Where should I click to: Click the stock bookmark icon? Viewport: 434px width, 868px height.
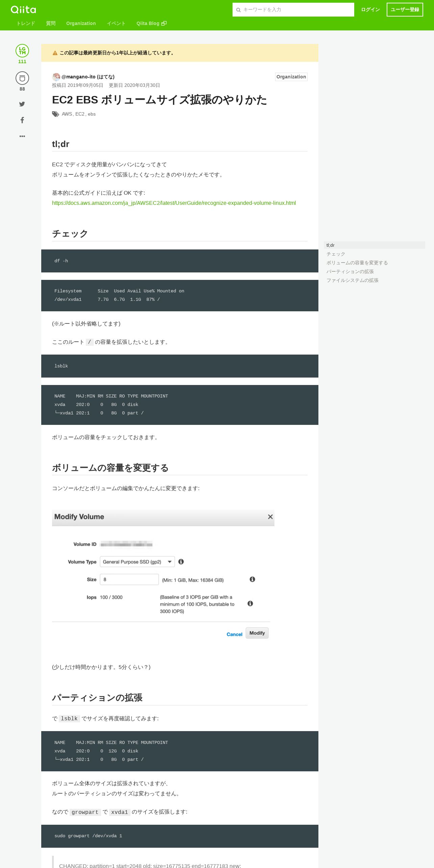(22, 78)
